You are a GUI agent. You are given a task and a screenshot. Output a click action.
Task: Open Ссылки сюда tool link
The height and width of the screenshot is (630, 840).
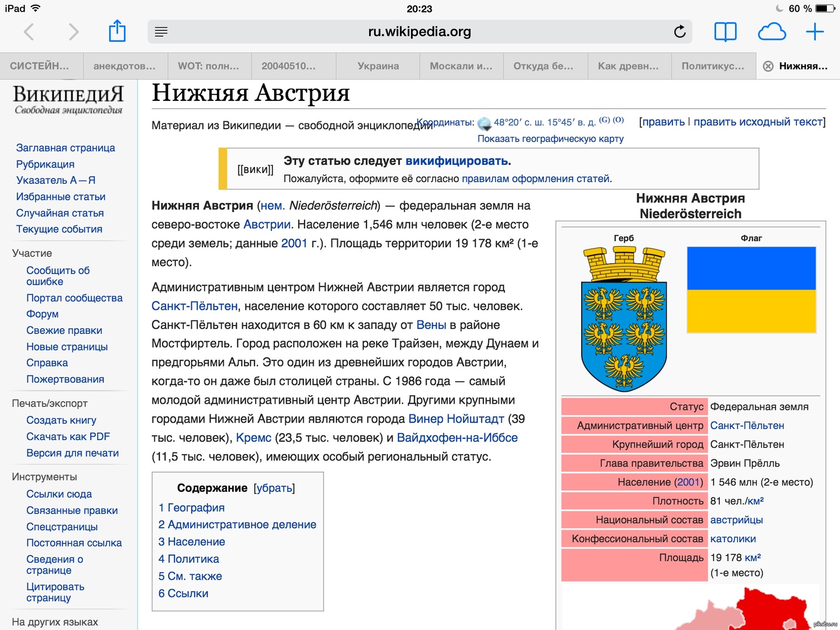(59, 494)
